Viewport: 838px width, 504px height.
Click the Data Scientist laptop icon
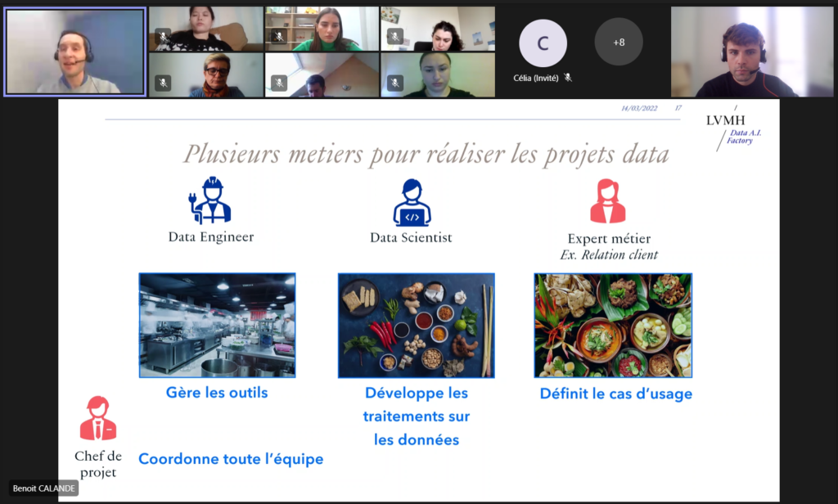point(412,202)
